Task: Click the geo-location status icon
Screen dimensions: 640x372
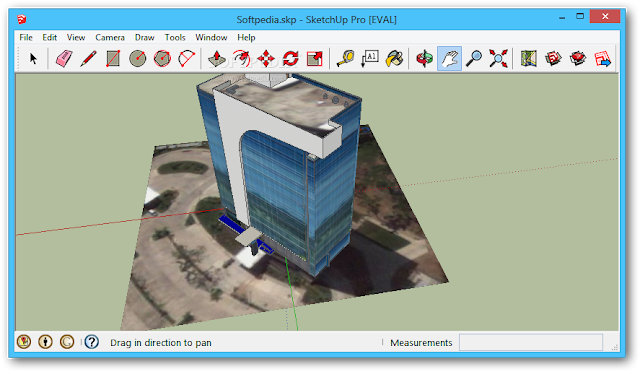Action: [x=24, y=342]
